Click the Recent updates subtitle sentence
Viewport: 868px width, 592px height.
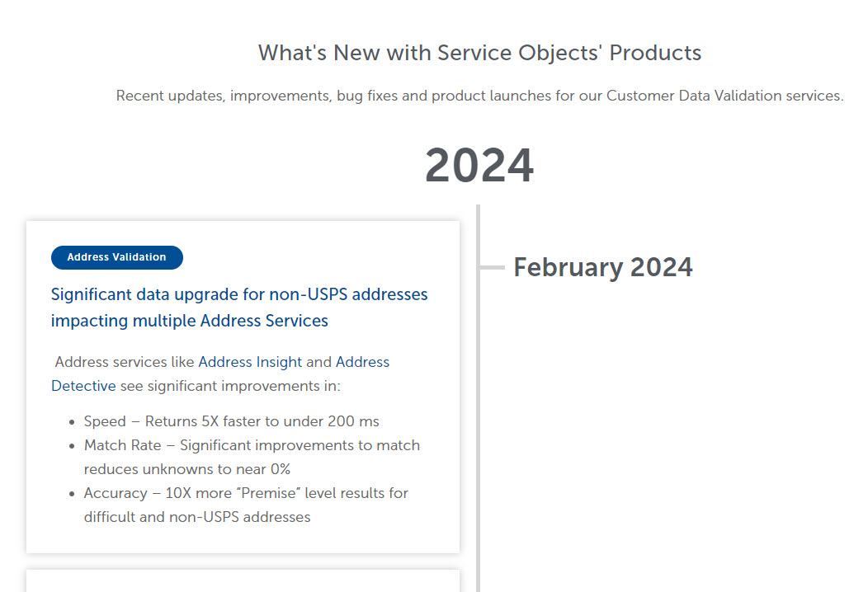pos(479,96)
